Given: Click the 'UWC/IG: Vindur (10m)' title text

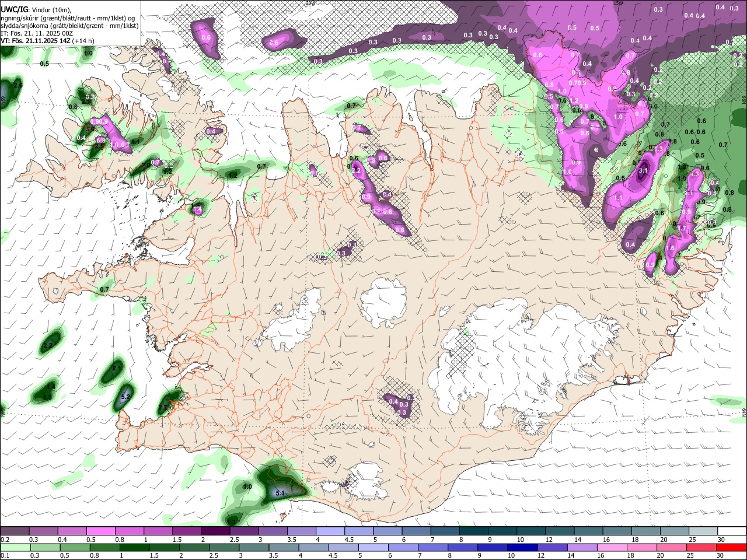Looking at the screenshot, I should [36, 10].
